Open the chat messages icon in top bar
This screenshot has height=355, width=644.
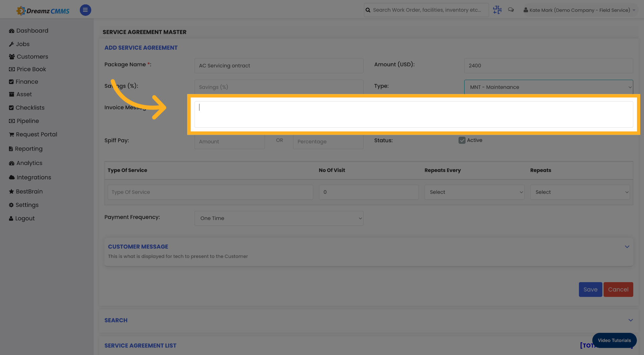[511, 10]
